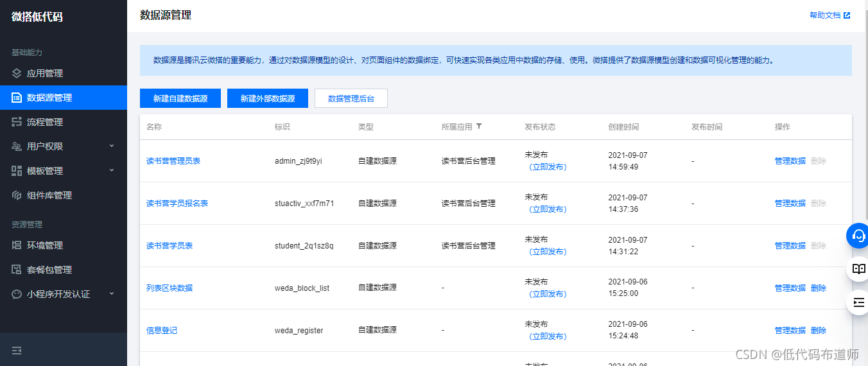
Task: Click the 名称 column header
Action: coord(154,127)
